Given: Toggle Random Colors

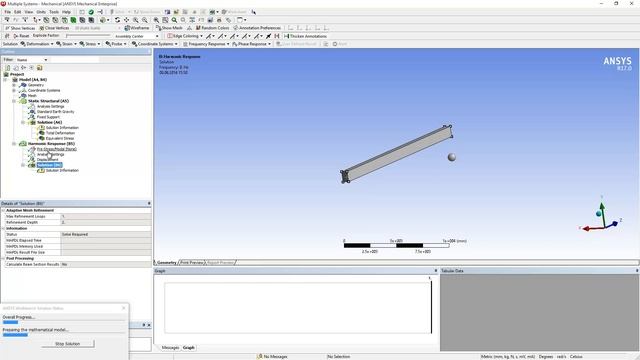Looking at the screenshot, I should 212,28.
